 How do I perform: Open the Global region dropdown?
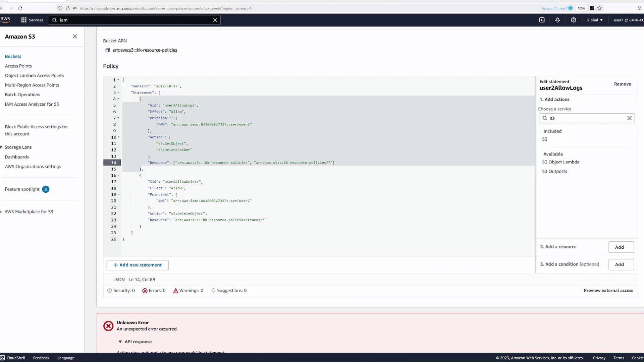[x=594, y=20]
